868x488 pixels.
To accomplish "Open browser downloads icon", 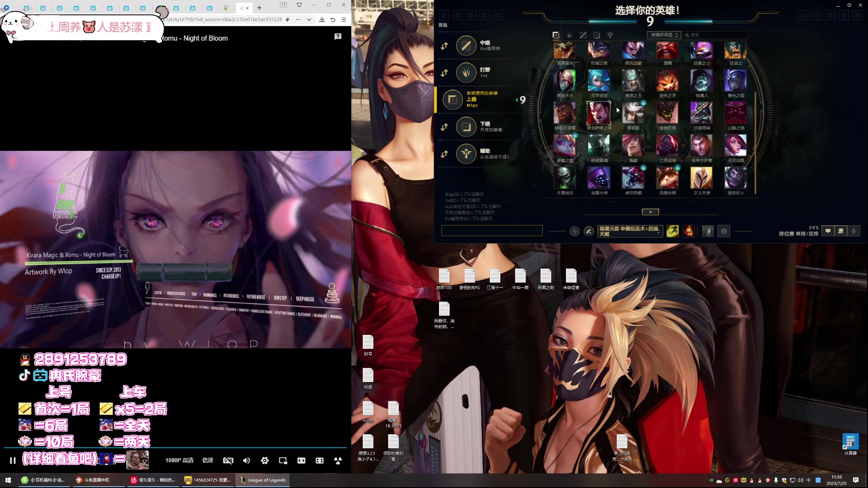I will [x=322, y=19].
